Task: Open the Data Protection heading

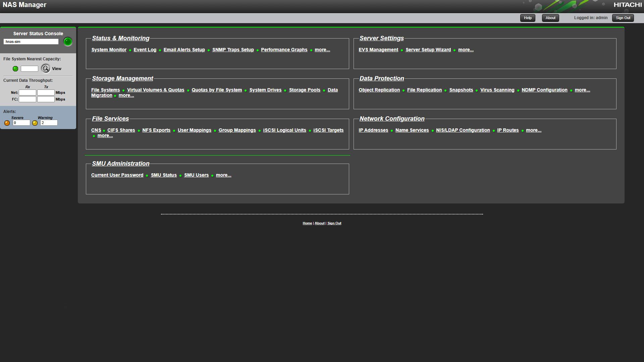Action: tap(382, 78)
